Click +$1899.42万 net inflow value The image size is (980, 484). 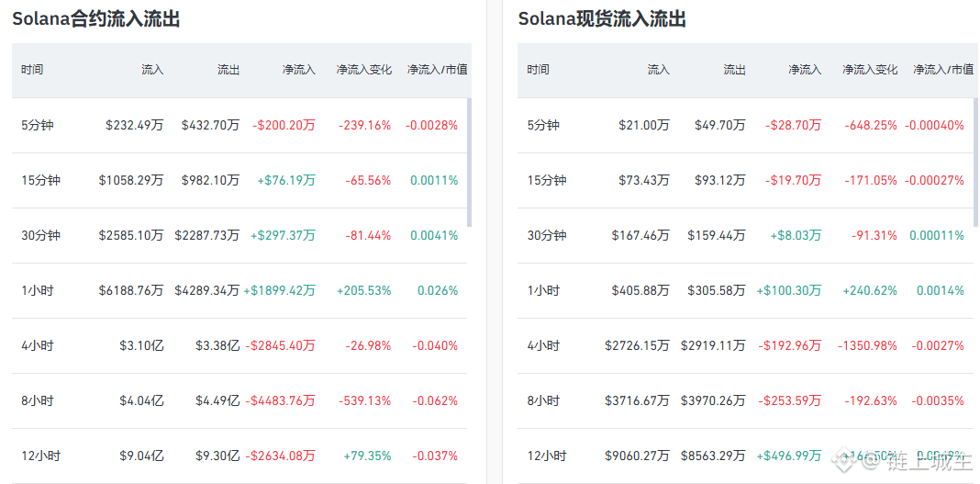pos(280,290)
